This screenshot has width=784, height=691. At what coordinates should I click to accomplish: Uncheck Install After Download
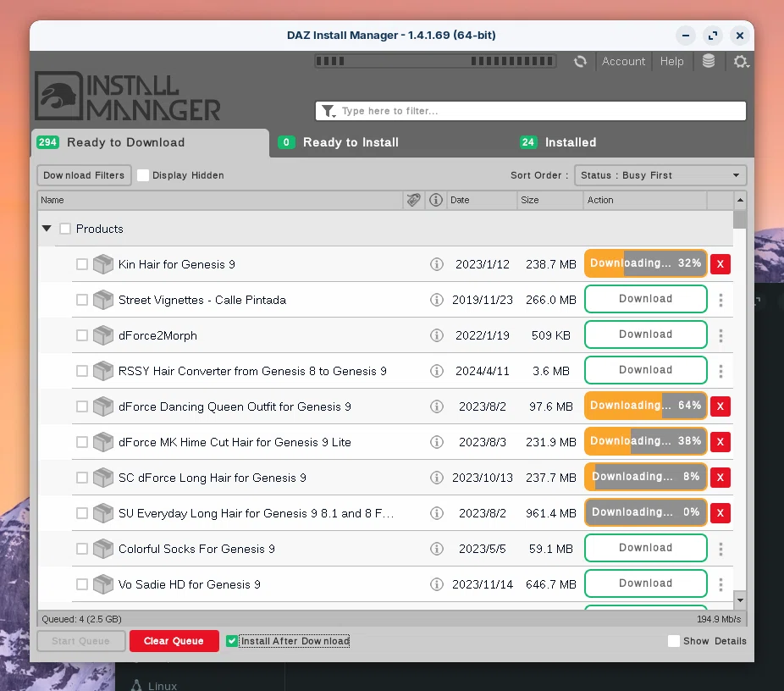pos(231,641)
